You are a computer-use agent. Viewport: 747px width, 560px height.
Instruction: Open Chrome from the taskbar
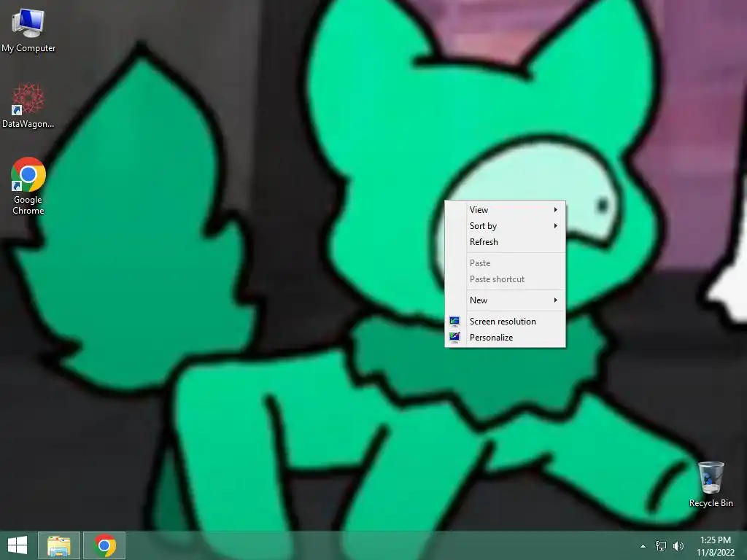tap(105, 545)
